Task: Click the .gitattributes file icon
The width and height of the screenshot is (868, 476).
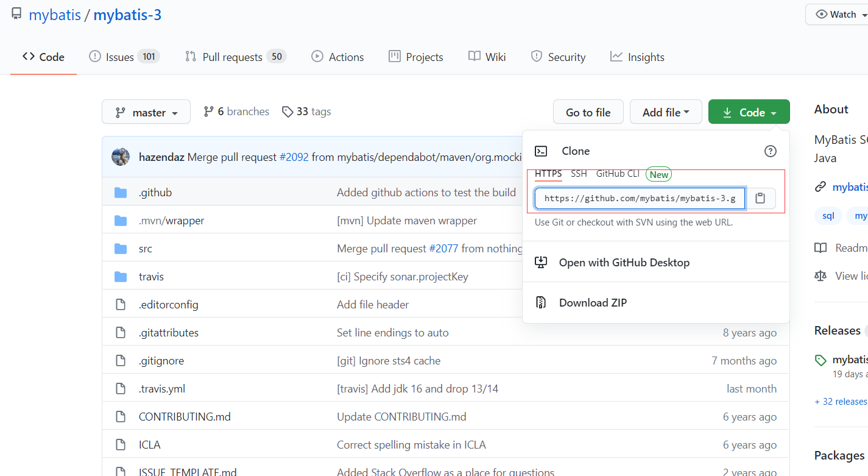Action: [121, 333]
